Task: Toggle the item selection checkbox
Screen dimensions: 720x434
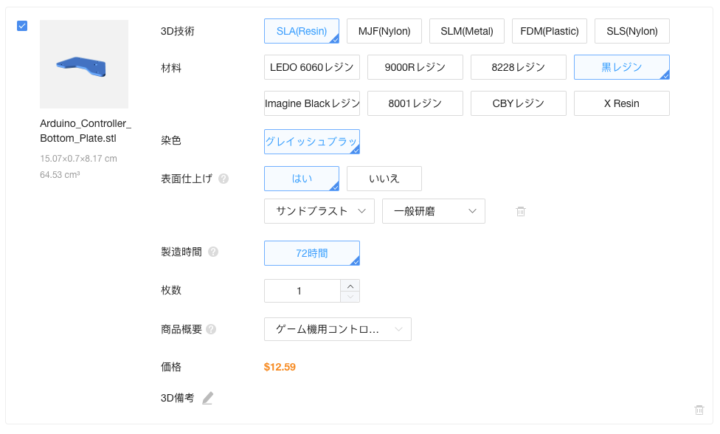Action: 23,25
